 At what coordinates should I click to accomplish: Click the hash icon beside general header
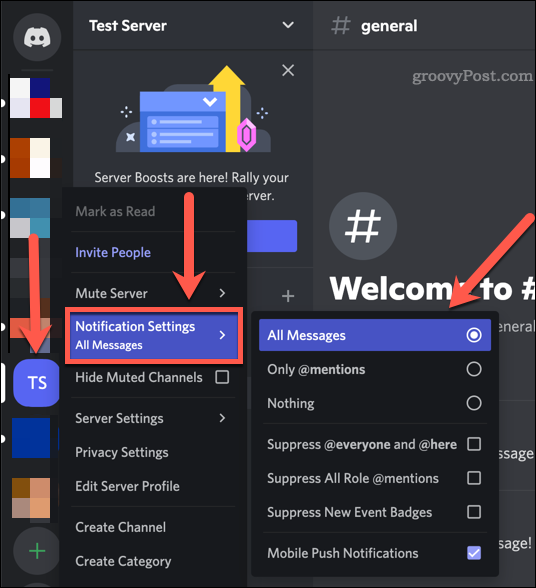[x=341, y=26]
